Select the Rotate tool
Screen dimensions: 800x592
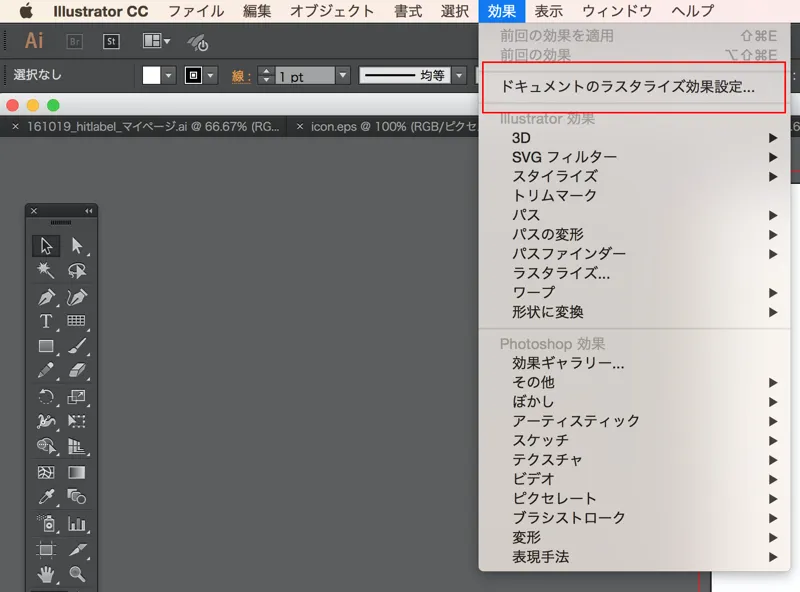pyautogui.click(x=46, y=397)
